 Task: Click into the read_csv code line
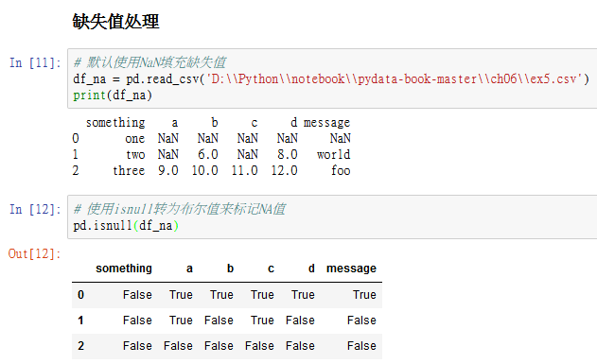coord(331,78)
